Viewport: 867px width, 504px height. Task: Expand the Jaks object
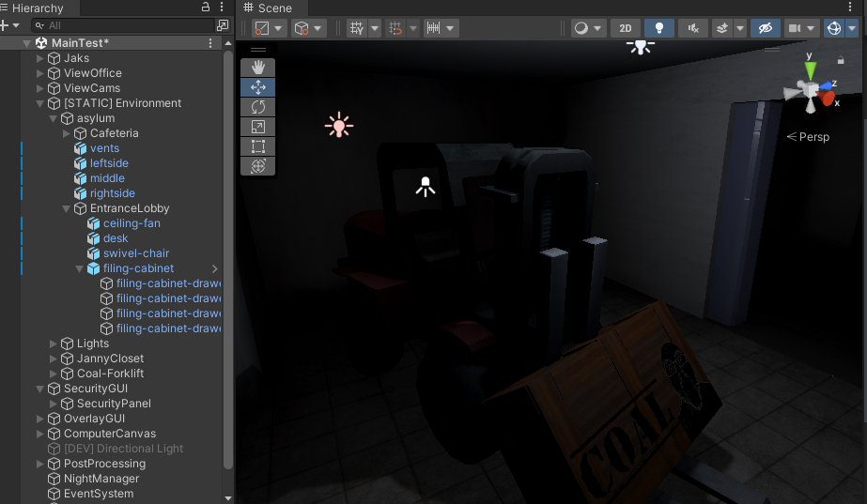click(39, 58)
